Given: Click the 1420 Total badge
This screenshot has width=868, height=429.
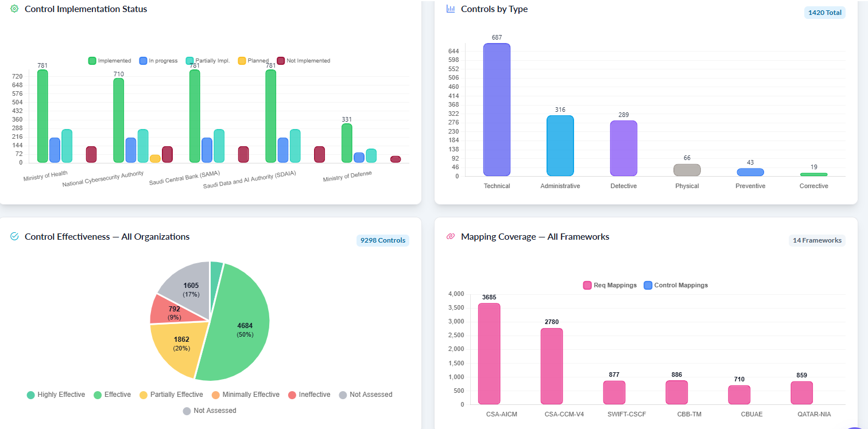Looking at the screenshot, I should point(825,13).
